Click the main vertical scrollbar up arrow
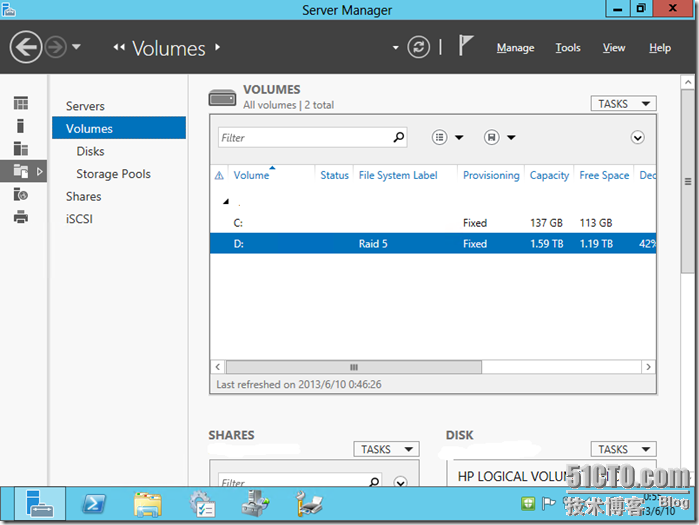Screen dimensions: 699x525 tap(688, 82)
